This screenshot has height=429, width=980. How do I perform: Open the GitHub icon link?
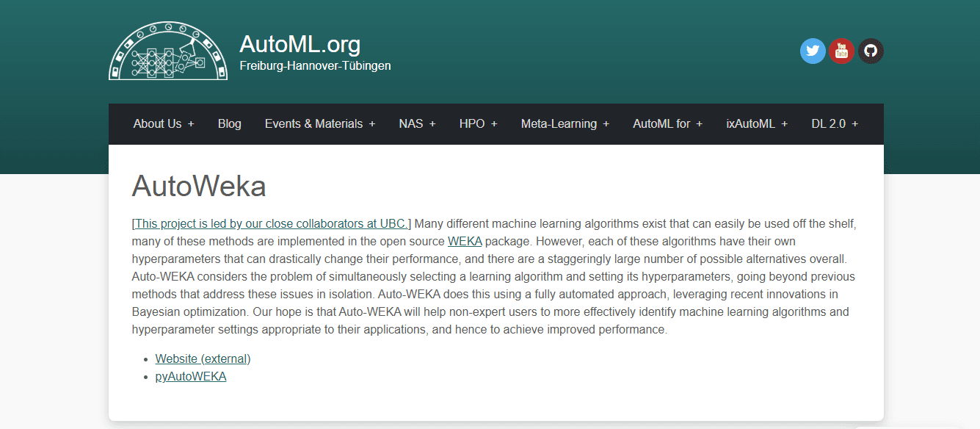(x=871, y=51)
